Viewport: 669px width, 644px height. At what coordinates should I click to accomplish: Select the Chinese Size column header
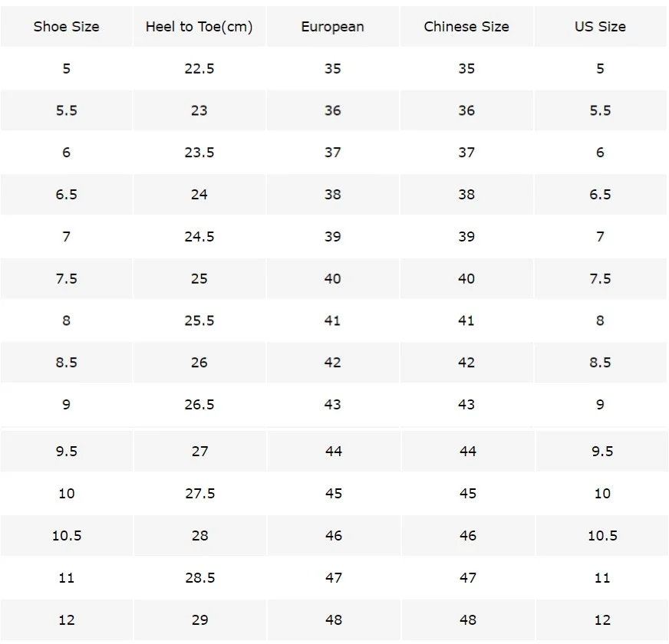(466, 27)
